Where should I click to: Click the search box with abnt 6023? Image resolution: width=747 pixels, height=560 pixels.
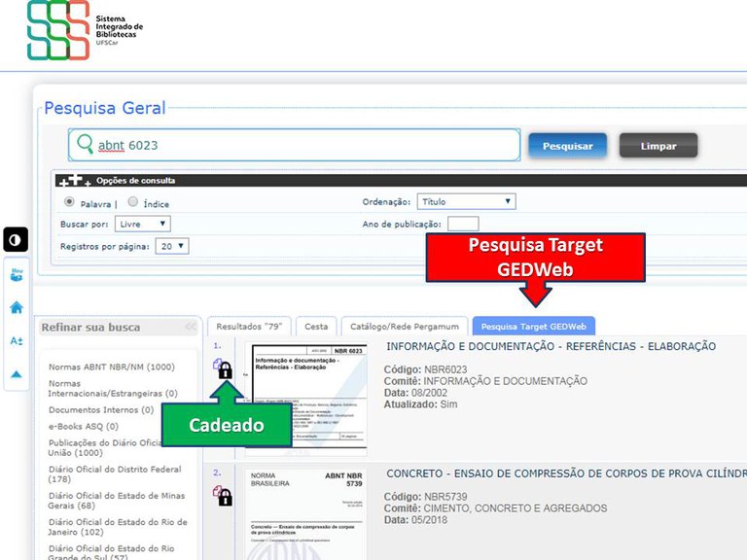coord(294,145)
